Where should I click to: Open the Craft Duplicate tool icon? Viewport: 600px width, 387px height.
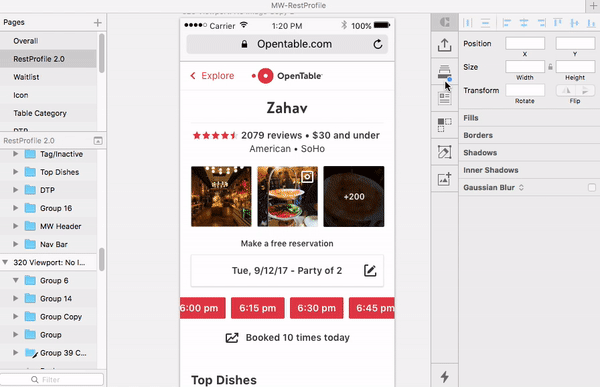pos(445,125)
